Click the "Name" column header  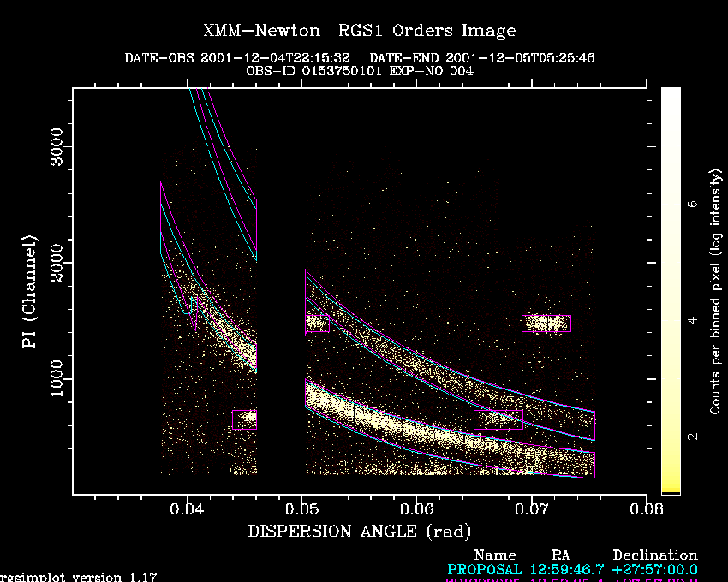pos(495,555)
